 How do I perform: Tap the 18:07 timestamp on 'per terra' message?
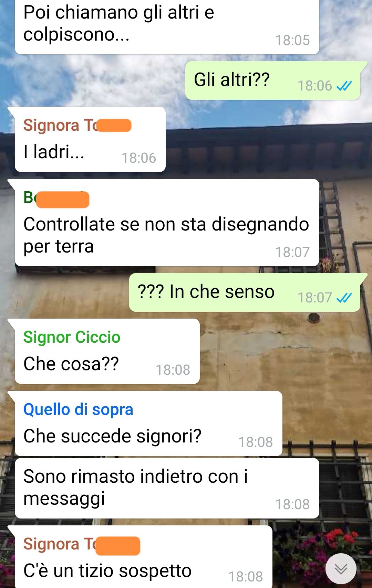pyautogui.click(x=292, y=252)
